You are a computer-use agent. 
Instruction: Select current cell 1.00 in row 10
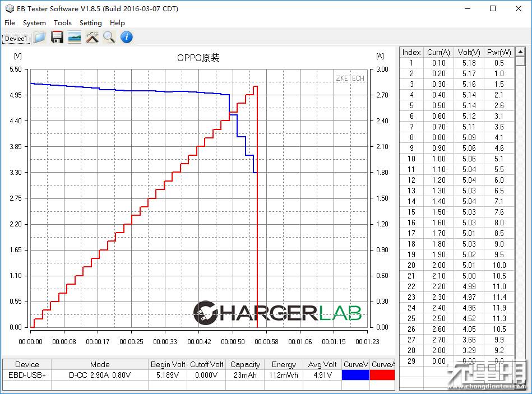pyautogui.click(x=438, y=159)
